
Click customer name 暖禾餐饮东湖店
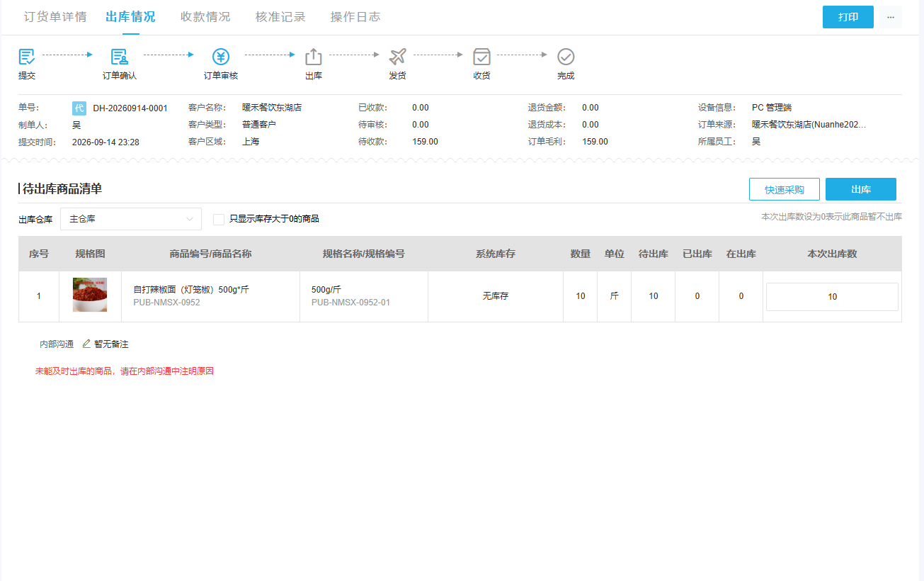click(x=272, y=108)
